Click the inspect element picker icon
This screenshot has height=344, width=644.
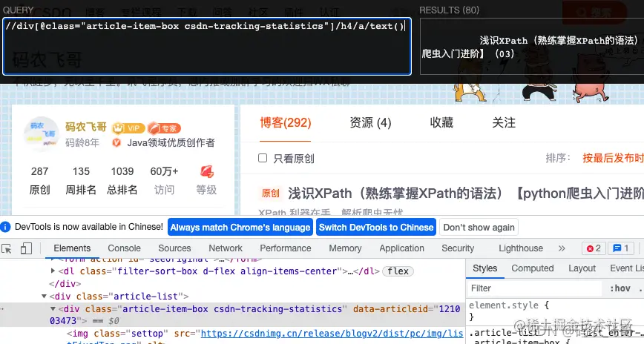[x=7, y=248]
